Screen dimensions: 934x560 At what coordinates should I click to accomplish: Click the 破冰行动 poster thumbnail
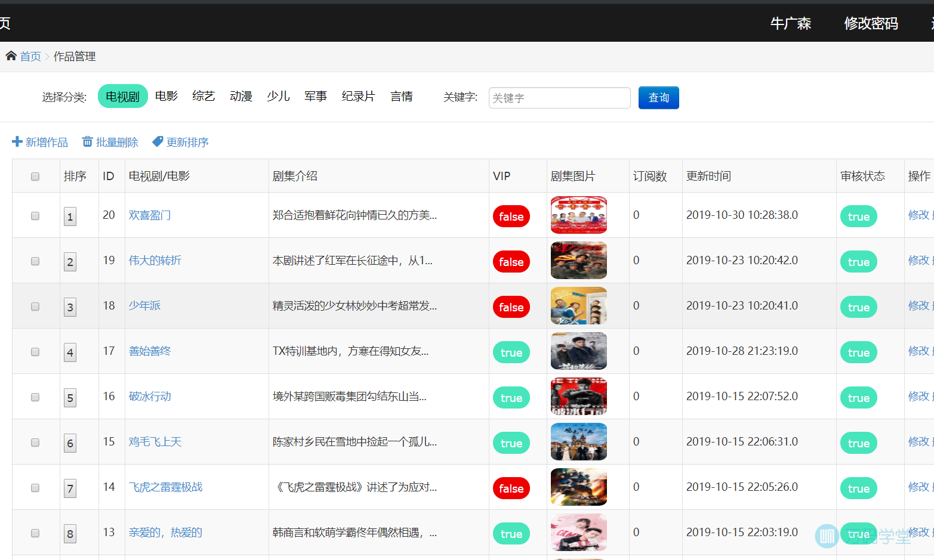pyautogui.click(x=579, y=396)
